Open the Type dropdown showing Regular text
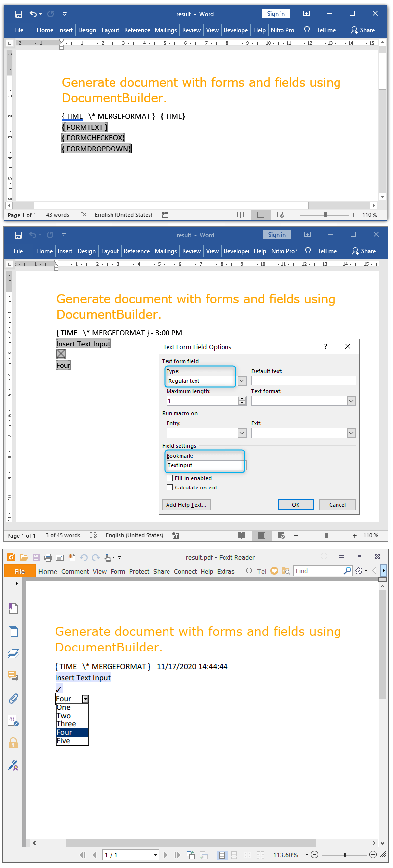 click(x=242, y=381)
